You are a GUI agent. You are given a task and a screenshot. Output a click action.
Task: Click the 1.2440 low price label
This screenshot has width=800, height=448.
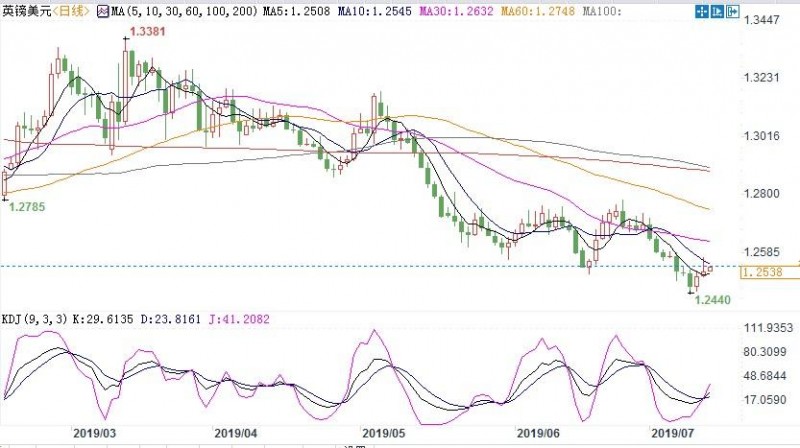coord(713,300)
